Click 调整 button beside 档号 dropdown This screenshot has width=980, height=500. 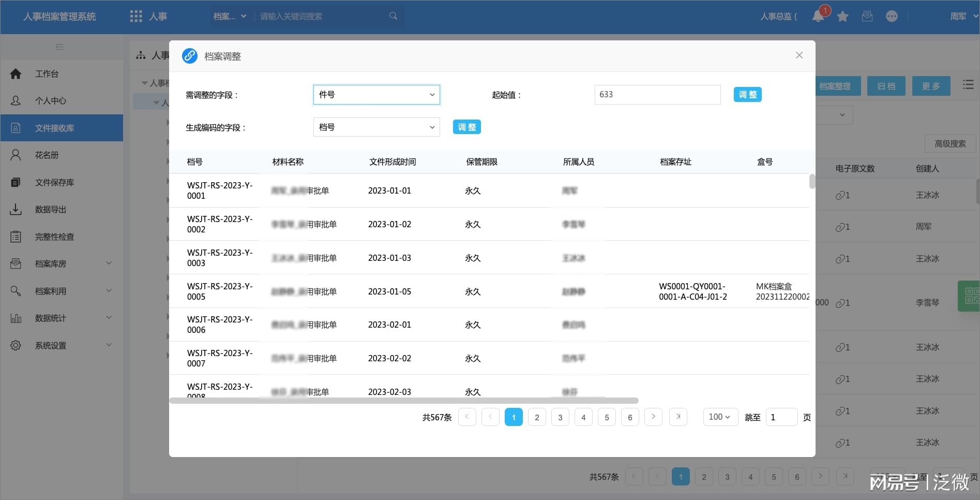(466, 127)
